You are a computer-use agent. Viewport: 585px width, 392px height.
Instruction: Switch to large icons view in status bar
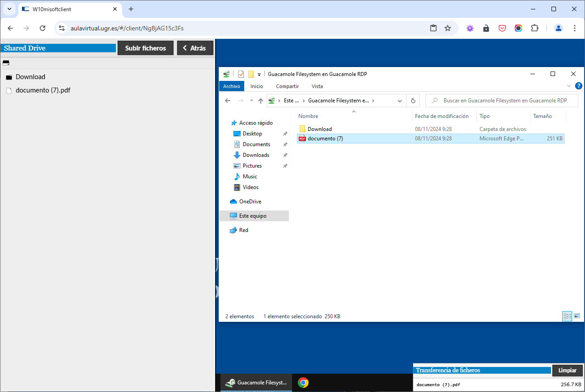tap(577, 316)
